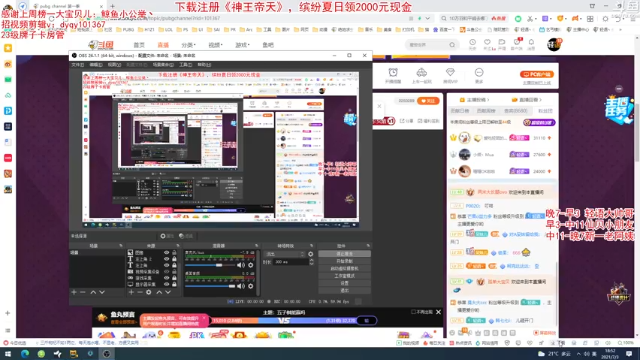The image size is (640, 360).
Task: Expand the 分类 navigation dropdown
Action: pyautogui.click(x=188, y=45)
